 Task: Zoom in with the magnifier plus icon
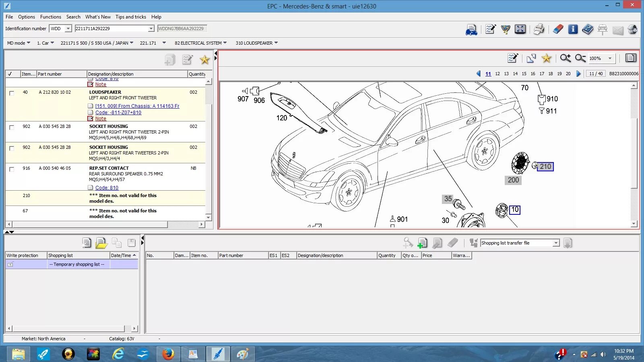coord(566,58)
